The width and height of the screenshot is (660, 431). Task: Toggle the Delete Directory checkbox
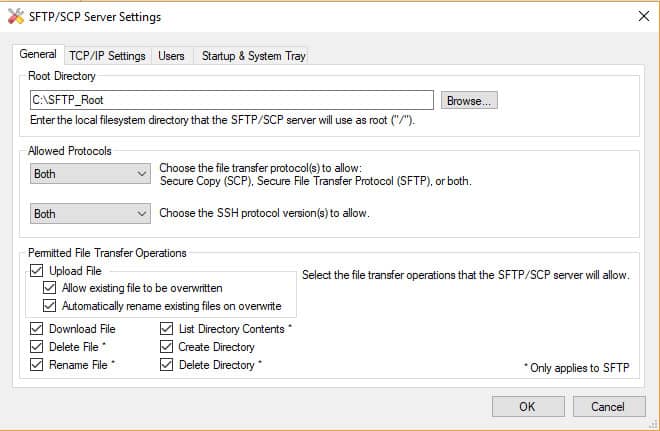[x=166, y=364]
